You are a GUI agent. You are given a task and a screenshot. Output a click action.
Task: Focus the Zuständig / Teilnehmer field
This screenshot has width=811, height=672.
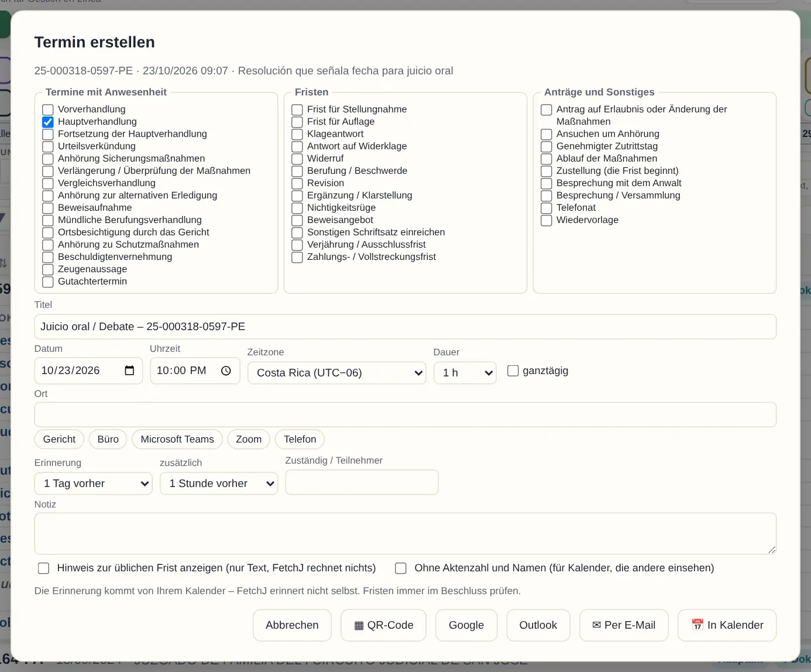click(362, 482)
